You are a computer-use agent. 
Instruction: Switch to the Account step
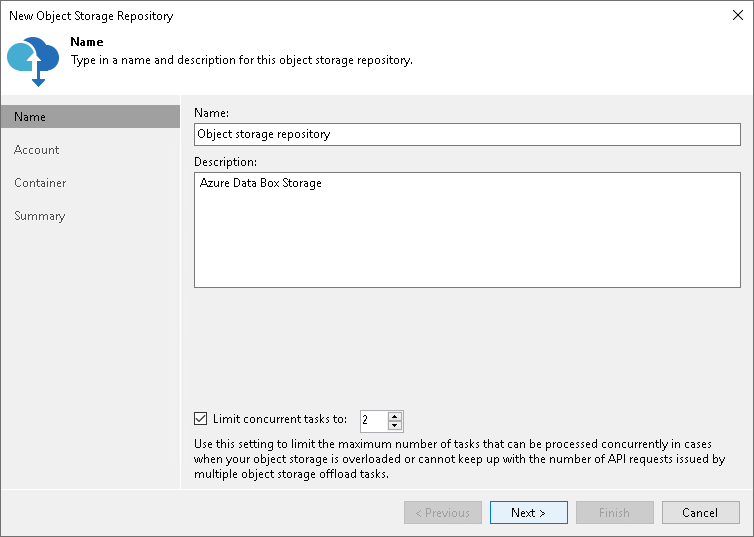pos(37,150)
